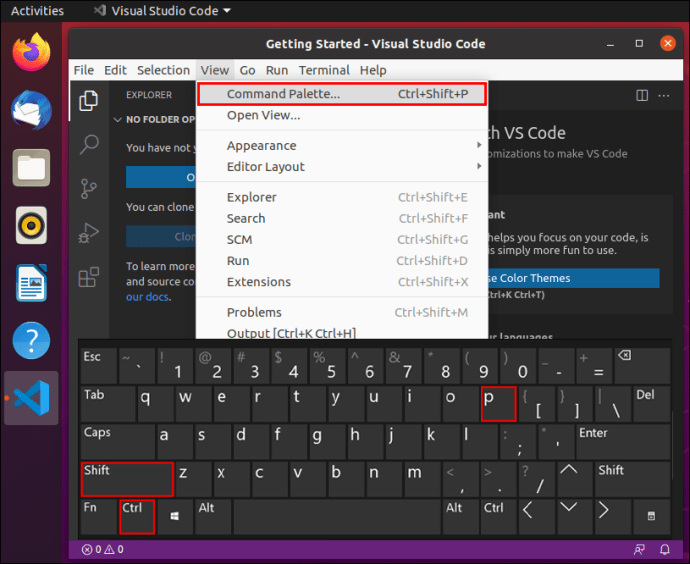This screenshot has height=564, width=690.
Task: Toggle the right Shift key on keyboard
Action: (633, 479)
